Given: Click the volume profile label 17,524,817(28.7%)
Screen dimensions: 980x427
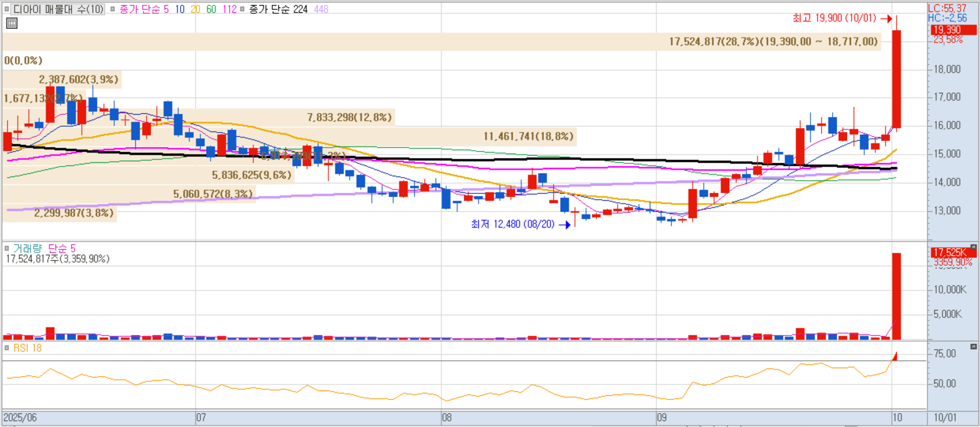Looking at the screenshot, I should tap(773, 42).
